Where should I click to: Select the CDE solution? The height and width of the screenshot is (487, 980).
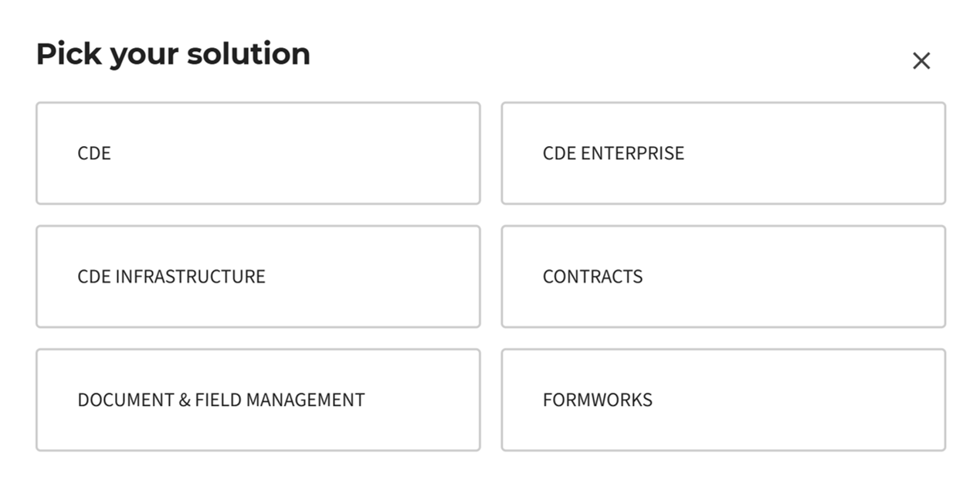(x=258, y=153)
